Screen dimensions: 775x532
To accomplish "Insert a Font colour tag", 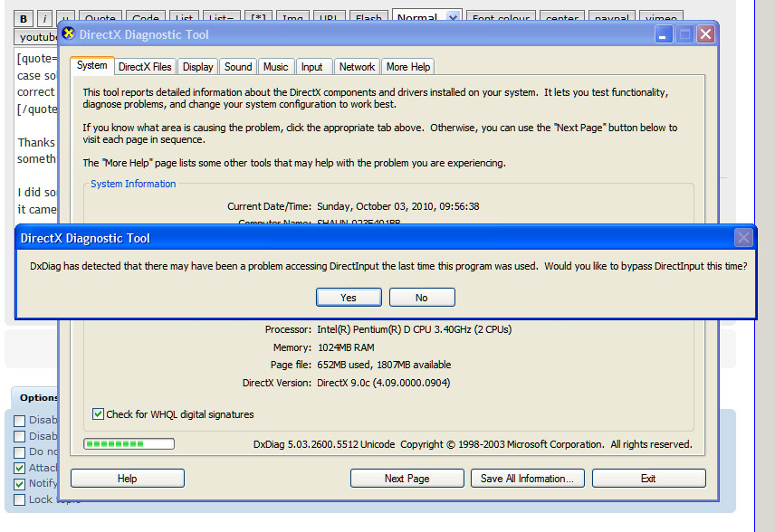I will tap(502, 18).
